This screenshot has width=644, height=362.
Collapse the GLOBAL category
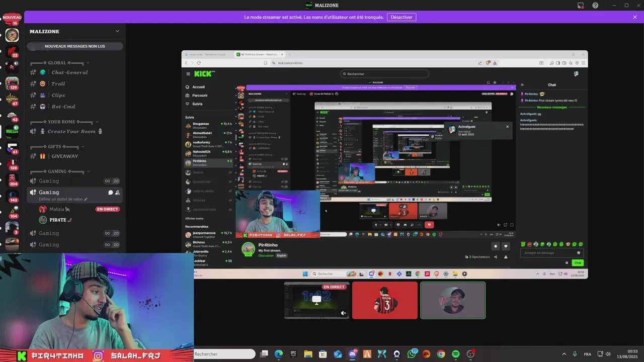59,63
